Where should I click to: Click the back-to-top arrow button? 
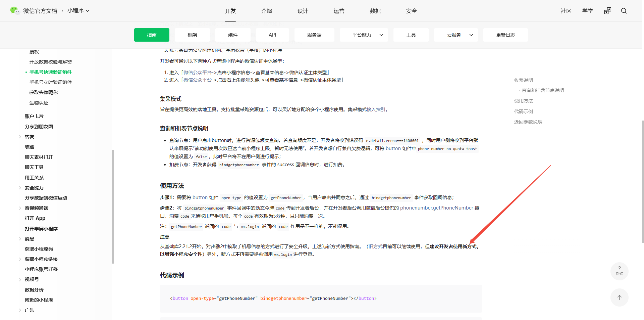click(x=620, y=298)
